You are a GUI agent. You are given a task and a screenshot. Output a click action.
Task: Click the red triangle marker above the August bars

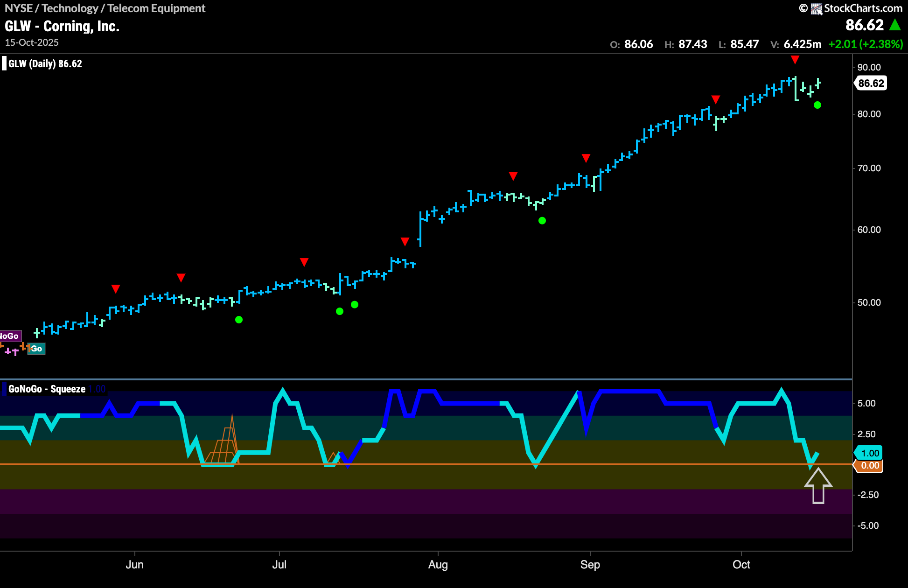point(513,175)
